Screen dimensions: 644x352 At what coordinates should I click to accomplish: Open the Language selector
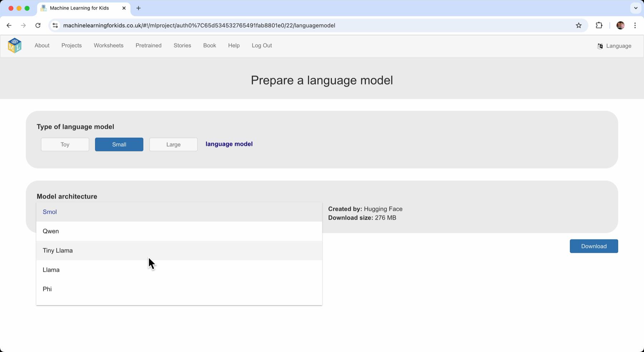614,46
